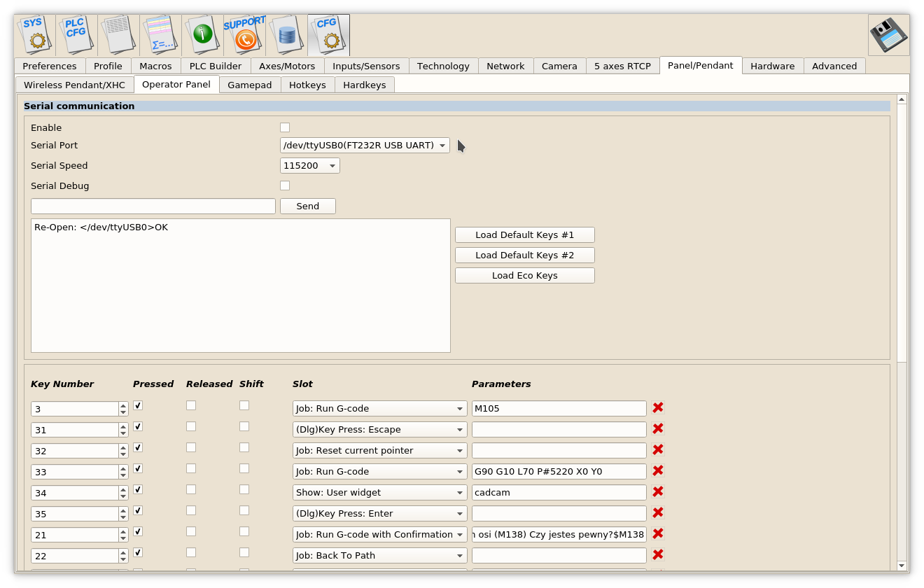The height and width of the screenshot is (588, 924).
Task: Go to the Axes/Motors tab
Action: [x=287, y=66]
